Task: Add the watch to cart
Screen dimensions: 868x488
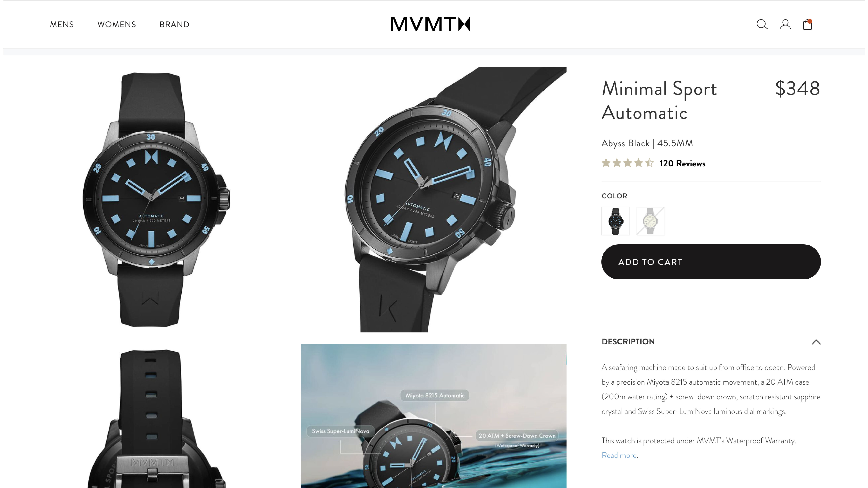Action: 711,262
